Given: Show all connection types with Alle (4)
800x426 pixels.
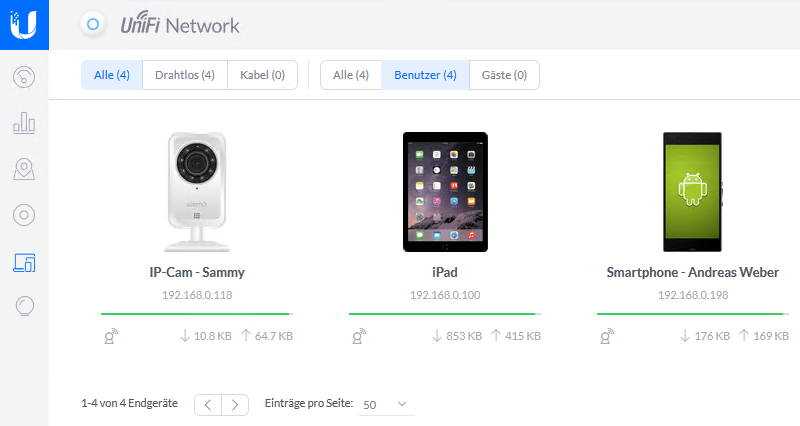Looking at the screenshot, I should point(111,75).
